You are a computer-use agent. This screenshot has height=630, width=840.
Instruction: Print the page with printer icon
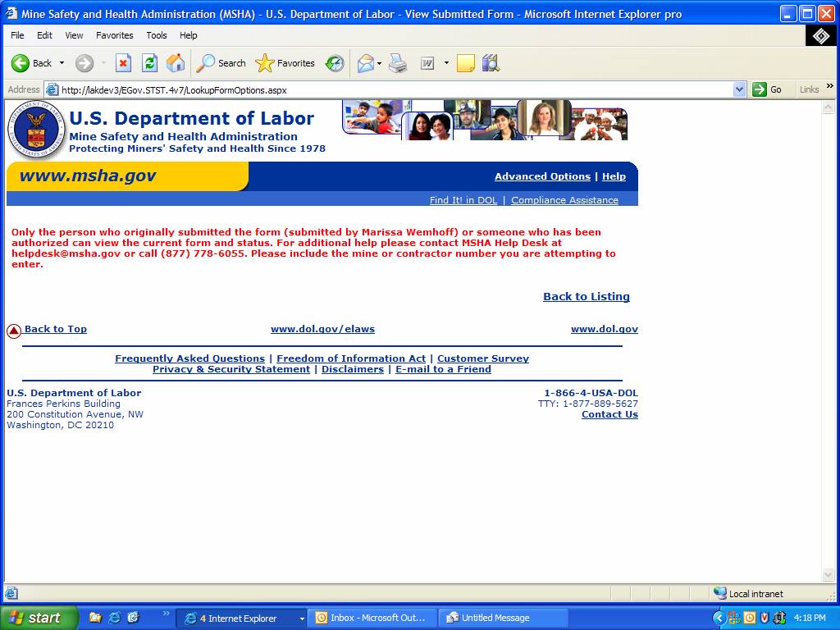(398, 63)
